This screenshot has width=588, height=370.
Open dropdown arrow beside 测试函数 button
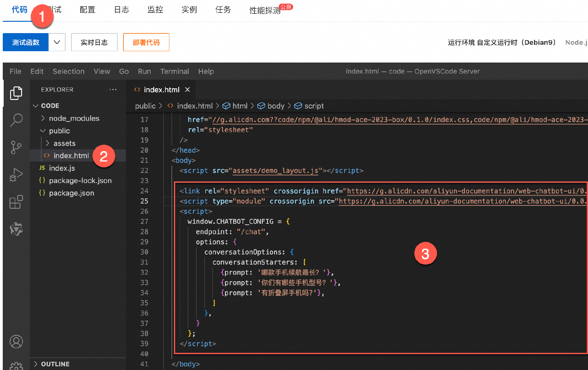57,42
